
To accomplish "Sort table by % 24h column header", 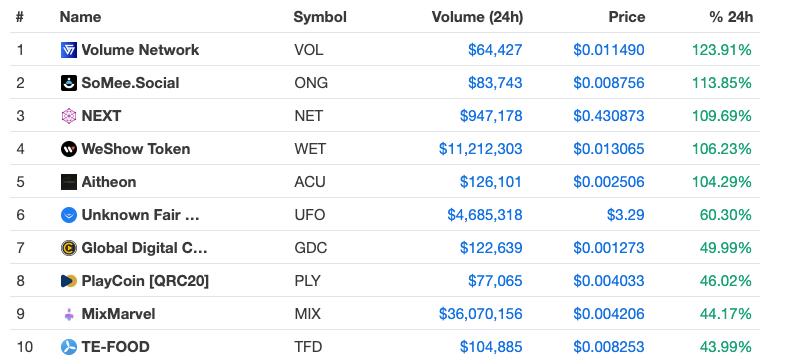I will click(731, 17).
